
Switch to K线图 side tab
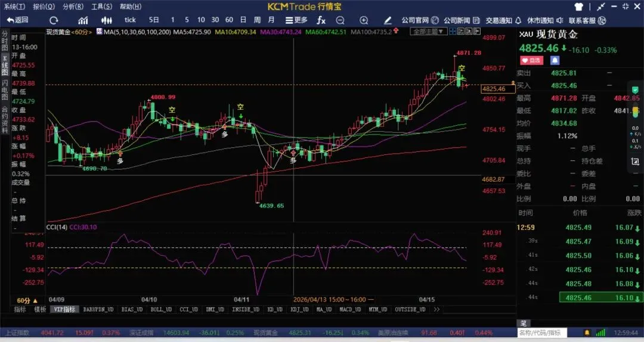tap(5, 65)
